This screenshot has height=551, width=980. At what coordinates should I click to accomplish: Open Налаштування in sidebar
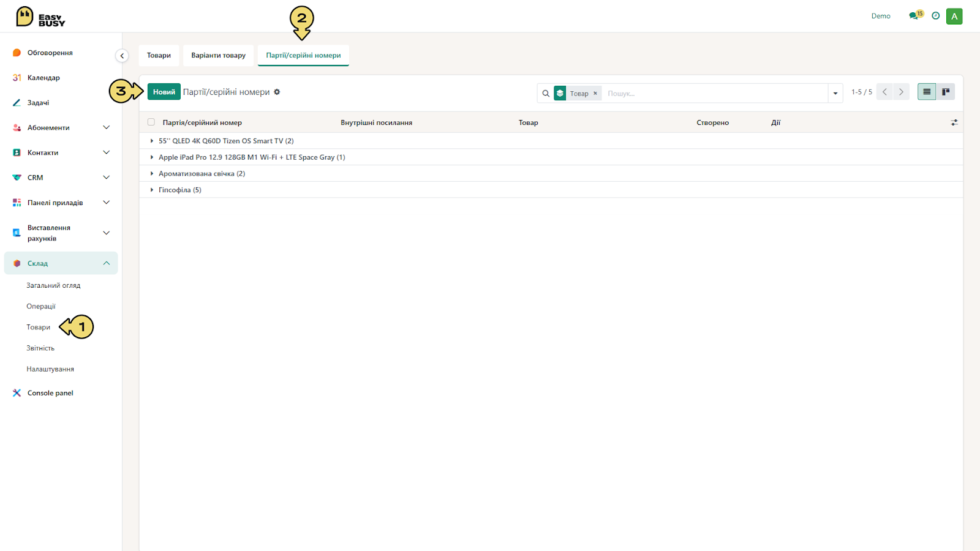pyautogui.click(x=50, y=369)
